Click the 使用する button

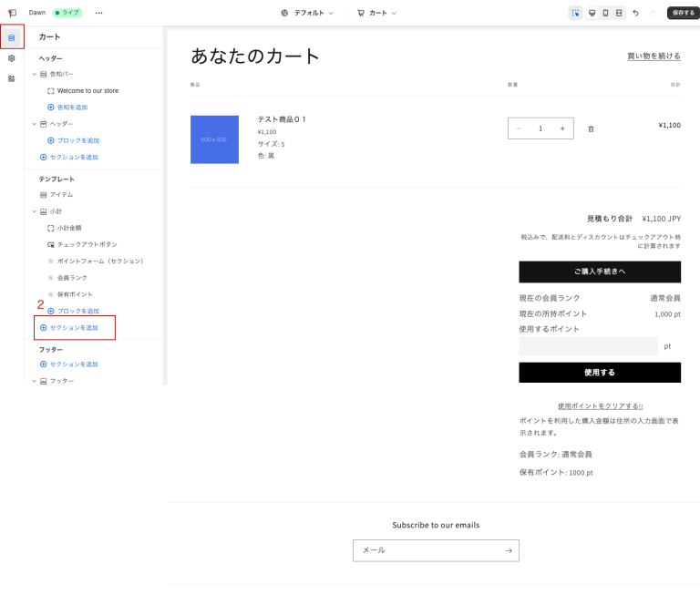[x=600, y=373]
